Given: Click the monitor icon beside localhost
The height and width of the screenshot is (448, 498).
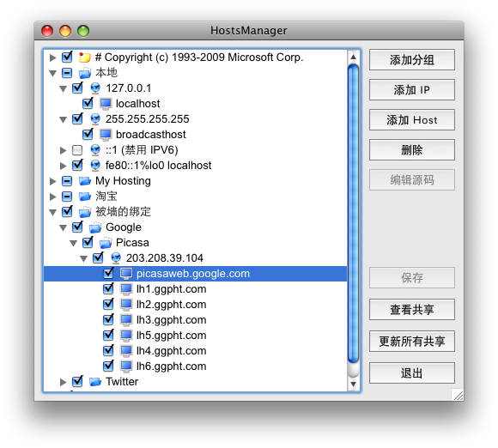Looking at the screenshot, I should (x=106, y=104).
